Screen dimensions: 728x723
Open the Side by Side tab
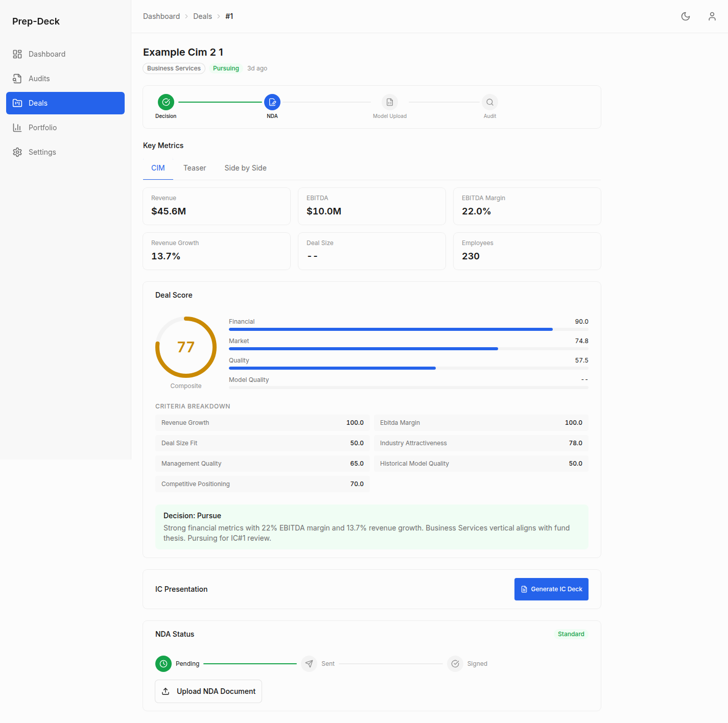pyautogui.click(x=245, y=167)
